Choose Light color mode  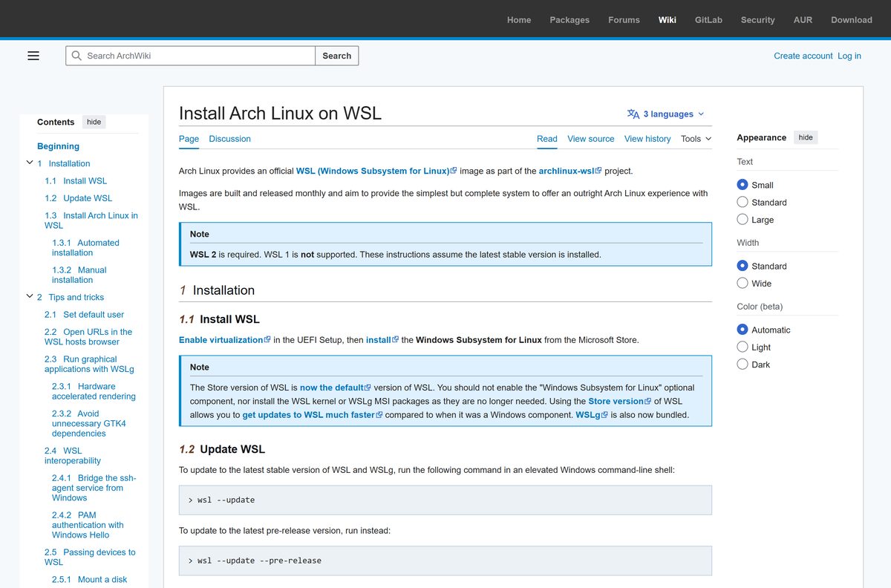pyautogui.click(x=742, y=347)
